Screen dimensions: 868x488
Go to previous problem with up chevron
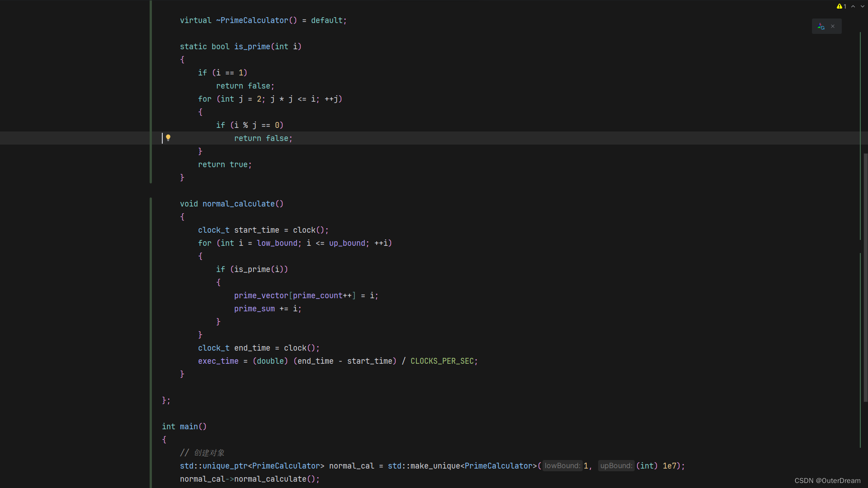[x=853, y=6]
